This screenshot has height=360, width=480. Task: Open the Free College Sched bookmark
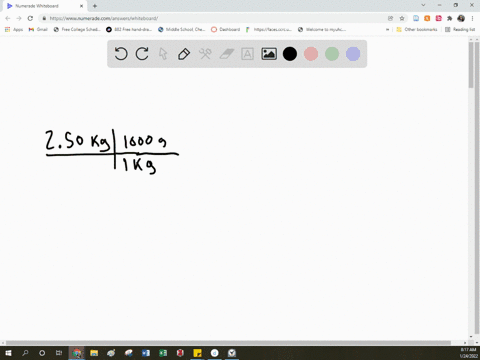(77, 29)
